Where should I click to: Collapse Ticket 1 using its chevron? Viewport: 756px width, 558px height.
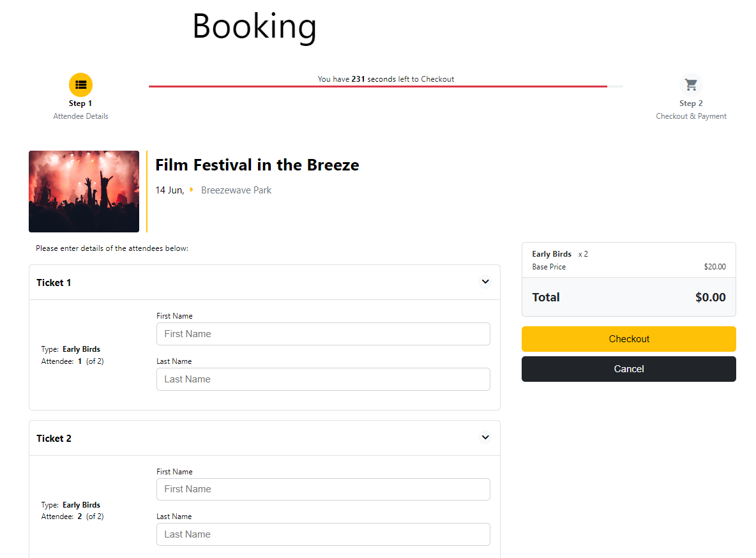[x=485, y=282]
